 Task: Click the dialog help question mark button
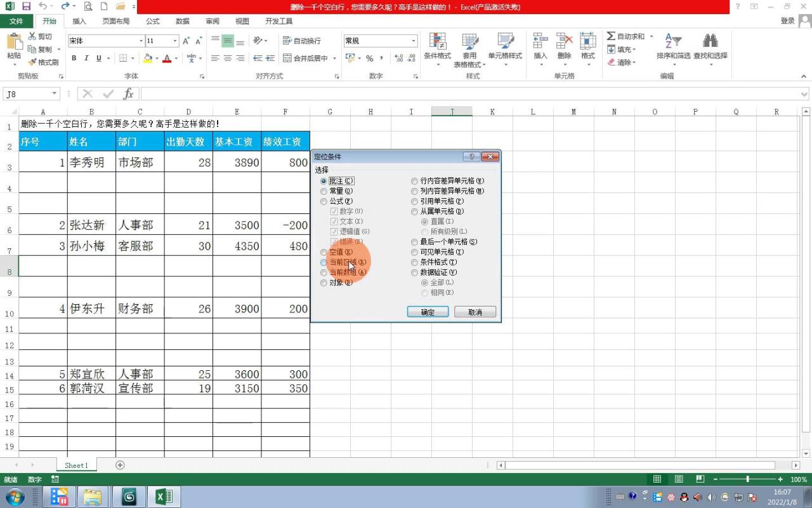[x=471, y=156]
